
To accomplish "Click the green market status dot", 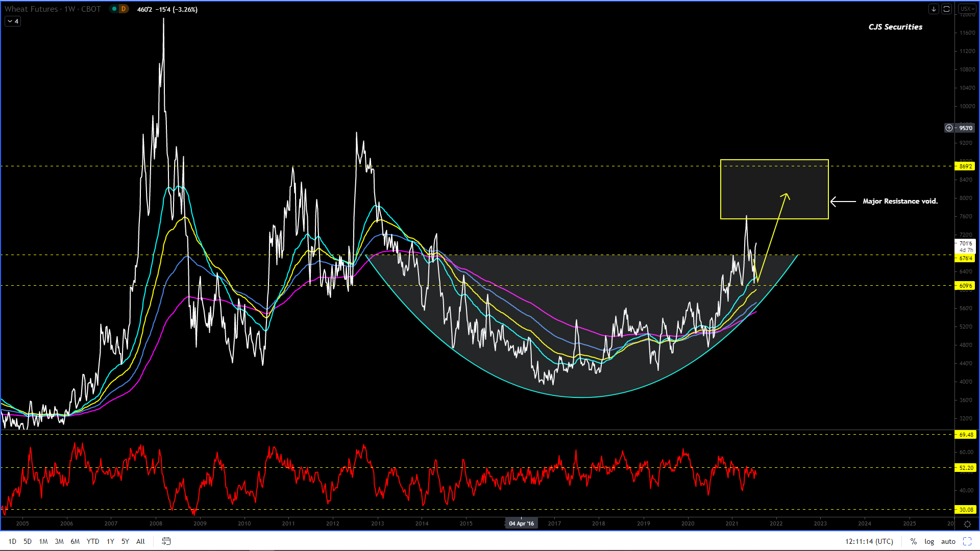I will coord(114,9).
